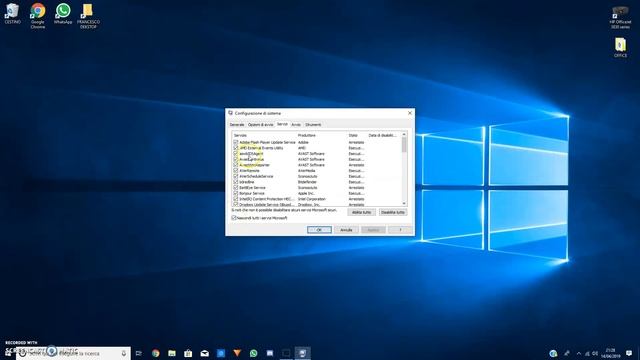Open Microsoft Store from the taskbar
The height and width of the screenshot is (360, 640).
pyautogui.click(x=188, y=353)
